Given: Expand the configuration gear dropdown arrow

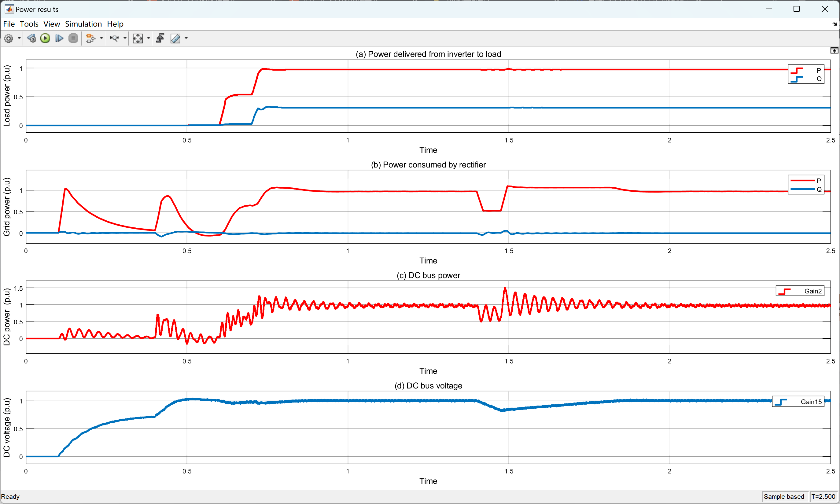Looking at the screenshot, I should (19, 39).
